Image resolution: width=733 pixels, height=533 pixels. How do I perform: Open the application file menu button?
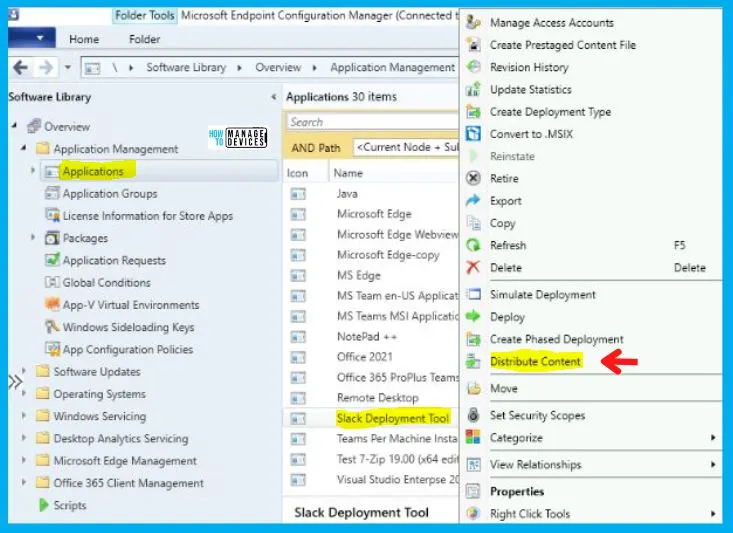(x=32, y=38)
